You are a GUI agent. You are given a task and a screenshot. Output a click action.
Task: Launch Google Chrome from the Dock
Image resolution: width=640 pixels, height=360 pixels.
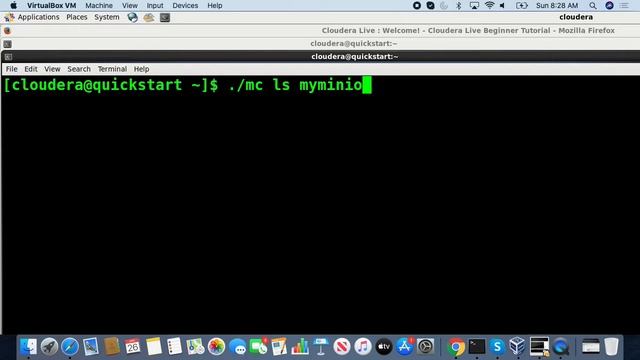coord(456,347)
